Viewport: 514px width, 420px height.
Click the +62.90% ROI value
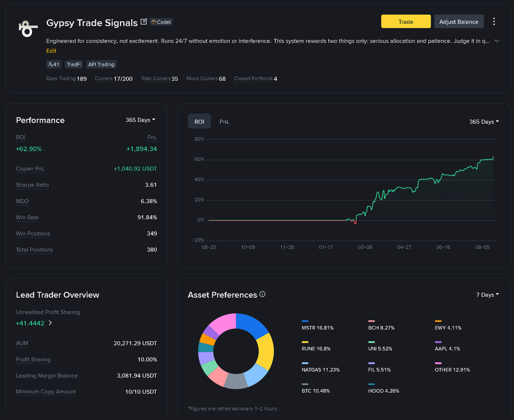29,149
